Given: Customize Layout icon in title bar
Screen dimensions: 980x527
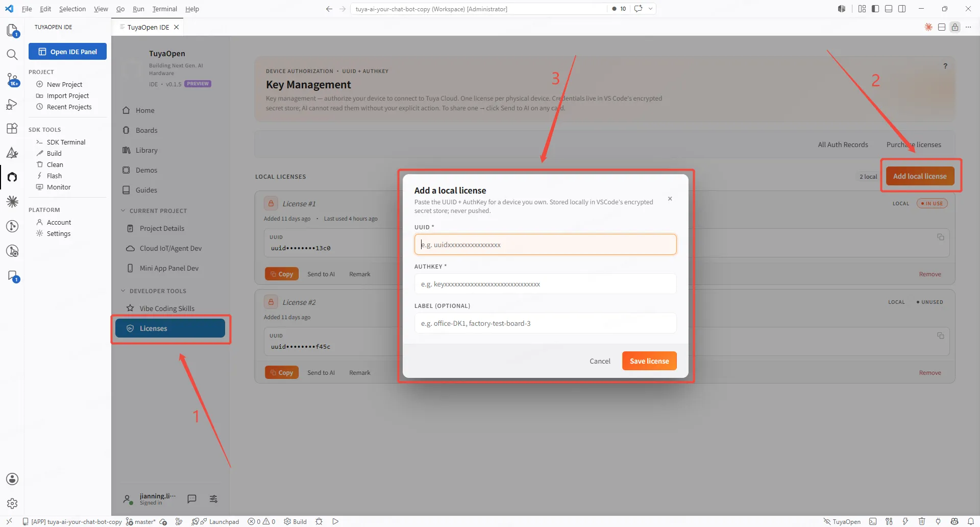Looking at the screenshot, I should point(862,9).
